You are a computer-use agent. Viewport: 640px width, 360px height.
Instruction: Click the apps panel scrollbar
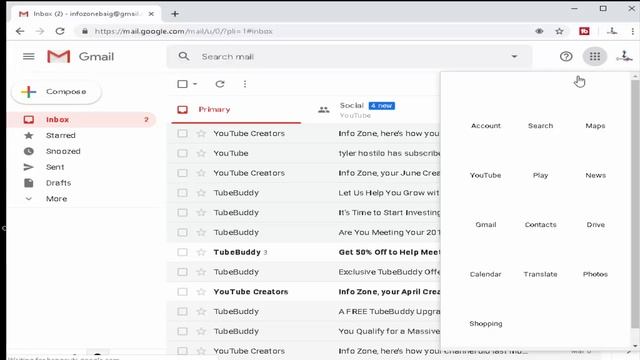[635, 204]
